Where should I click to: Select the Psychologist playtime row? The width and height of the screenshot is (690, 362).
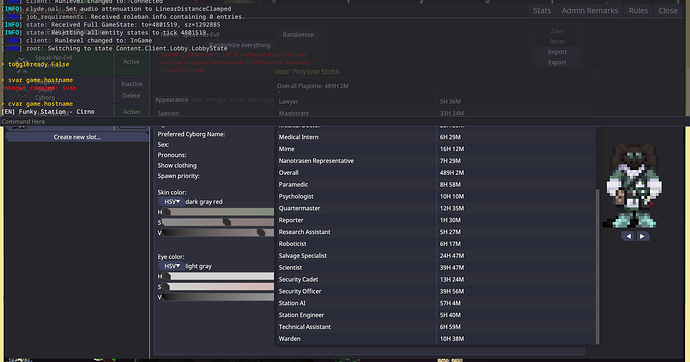click(436, 197)
